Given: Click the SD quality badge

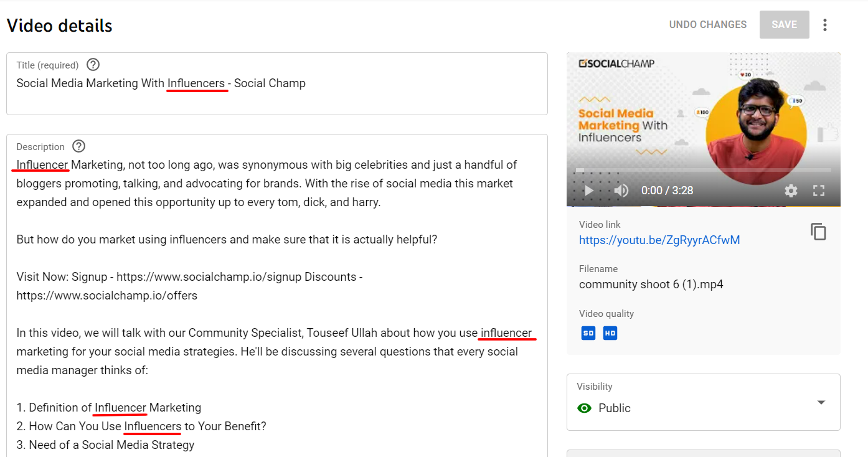Looking at the screenshot, I should pos(588,333).
